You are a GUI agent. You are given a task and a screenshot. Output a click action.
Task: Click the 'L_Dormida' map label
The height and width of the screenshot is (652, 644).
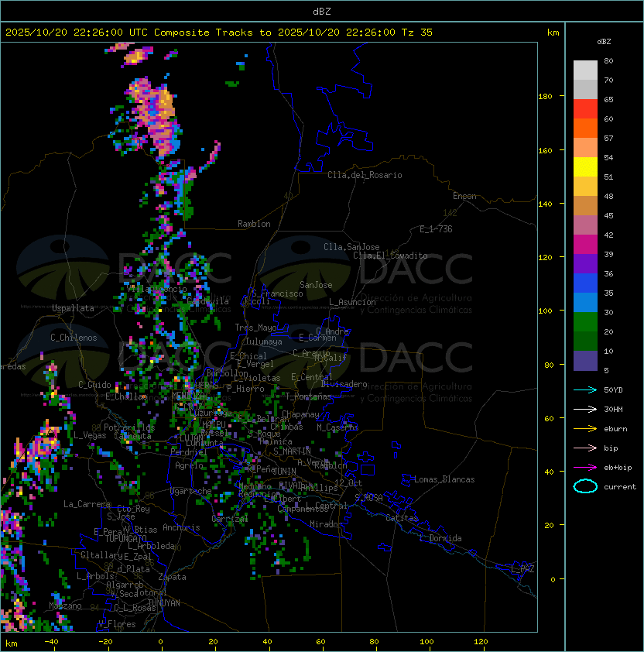pos(440,538)
